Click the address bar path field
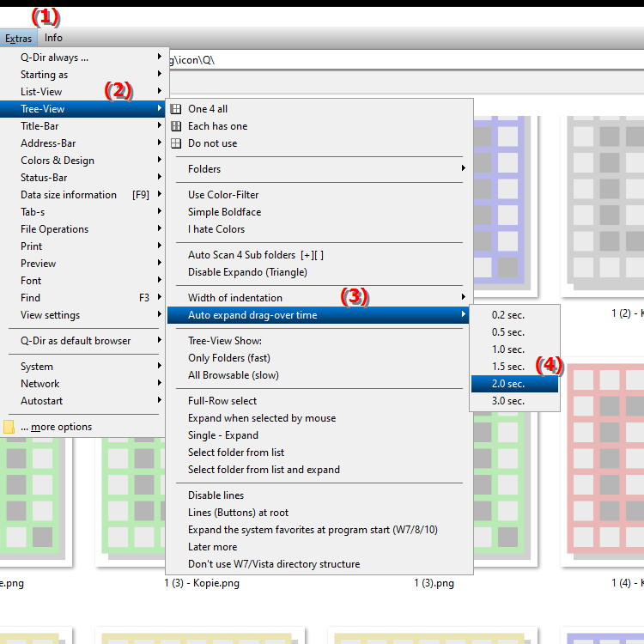Screen dimensions: 644x644 click(407, 60)
